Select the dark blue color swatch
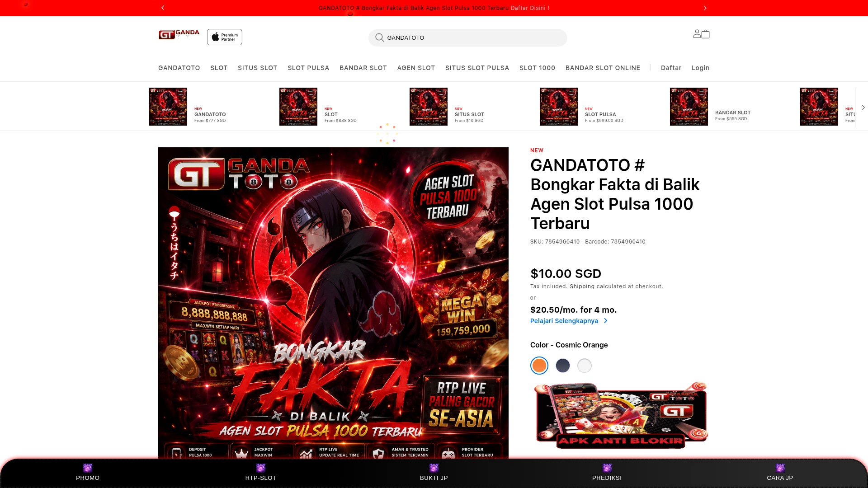Image resolution: width=868 pixels, height=488 pixels. [563, 366]
